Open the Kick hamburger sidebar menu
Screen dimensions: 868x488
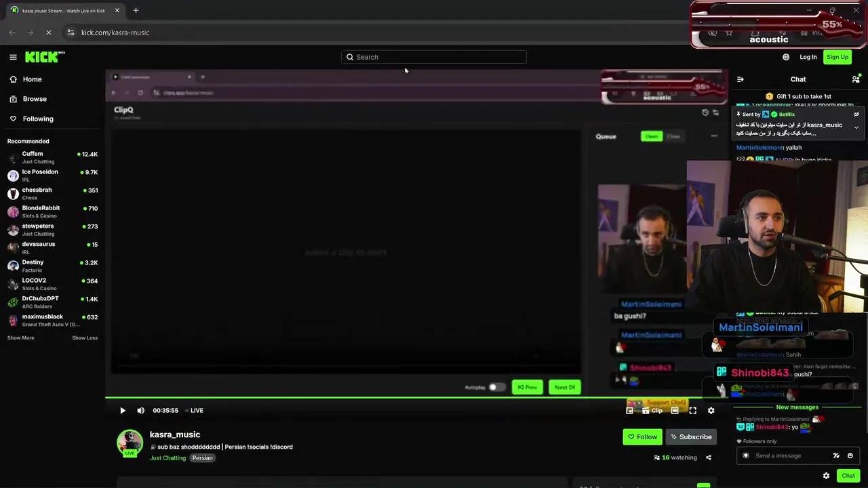tap(13, 57)
